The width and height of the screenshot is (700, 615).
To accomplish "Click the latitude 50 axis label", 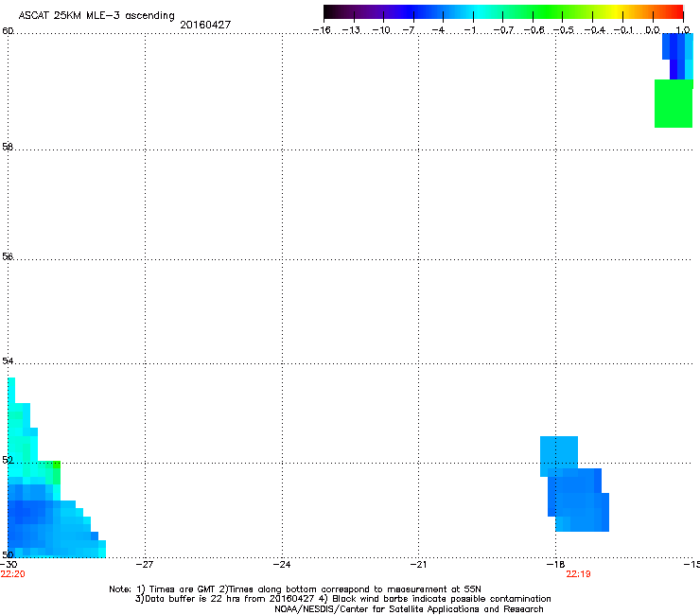I will [8, 554].
